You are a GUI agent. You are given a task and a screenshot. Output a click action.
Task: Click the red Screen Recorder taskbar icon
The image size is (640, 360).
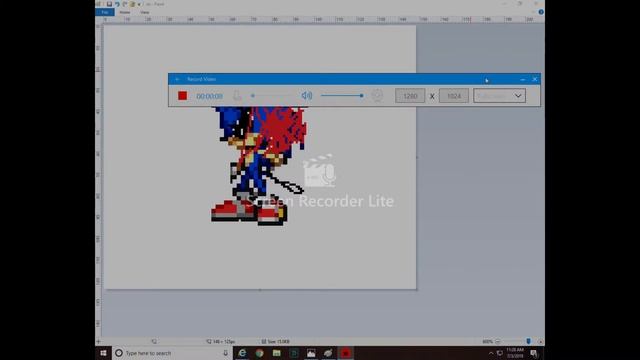346,353
